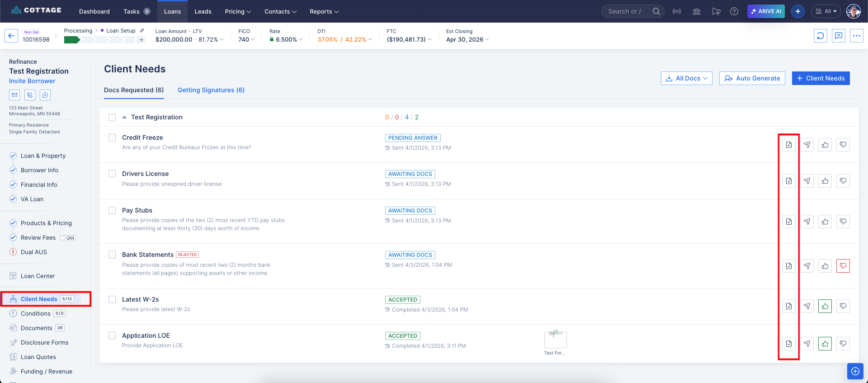Check the Application LOE checkbox
The height and width of the screenshot is (383, 868).
click(112, 336)
